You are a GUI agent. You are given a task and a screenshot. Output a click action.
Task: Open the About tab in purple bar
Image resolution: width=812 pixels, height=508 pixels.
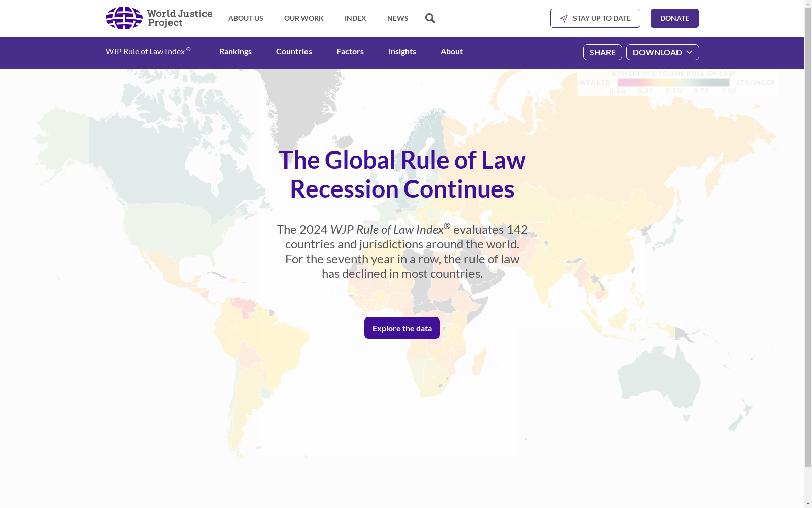coord(452,51)
